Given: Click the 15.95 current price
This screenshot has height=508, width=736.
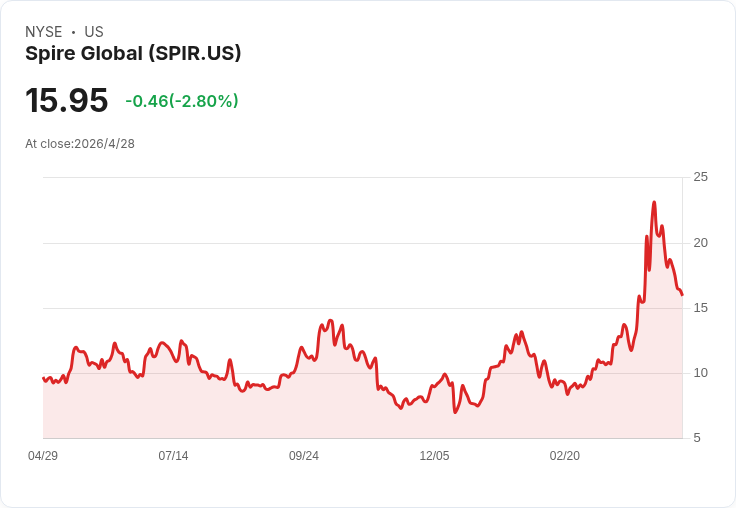Looking at the screenshot, I should [x=66, y=101].
